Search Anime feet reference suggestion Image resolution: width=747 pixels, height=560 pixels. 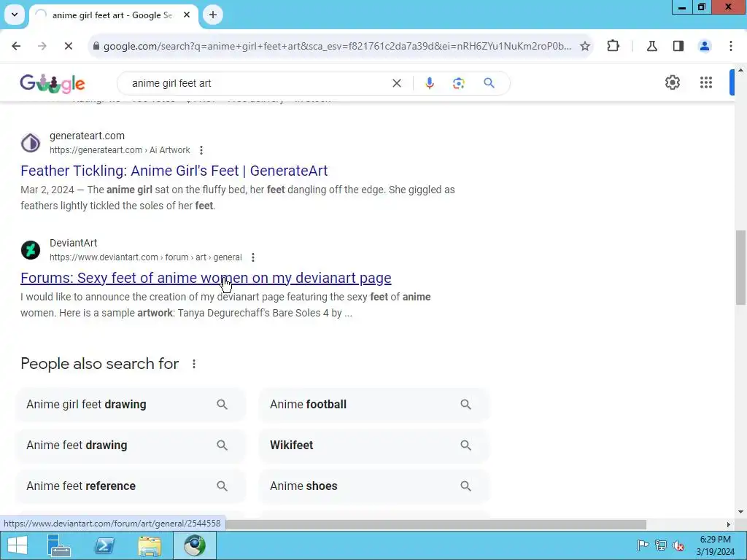point(131,486)
